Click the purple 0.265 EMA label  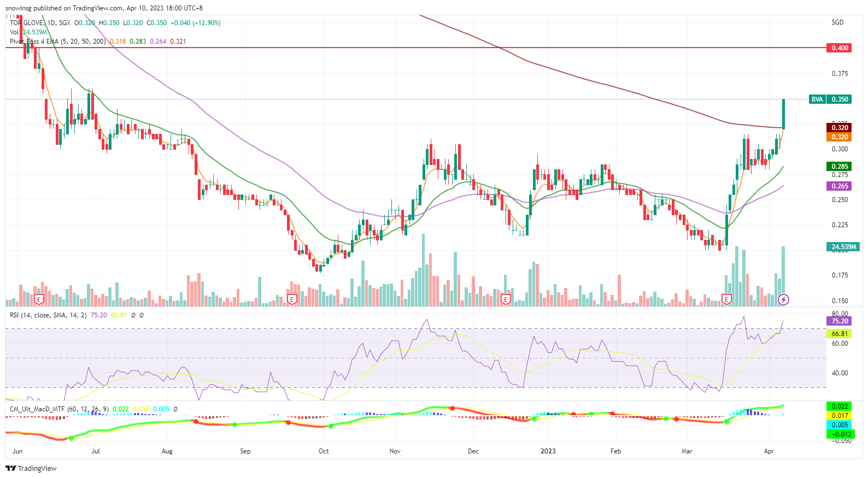tap(839, 186)
